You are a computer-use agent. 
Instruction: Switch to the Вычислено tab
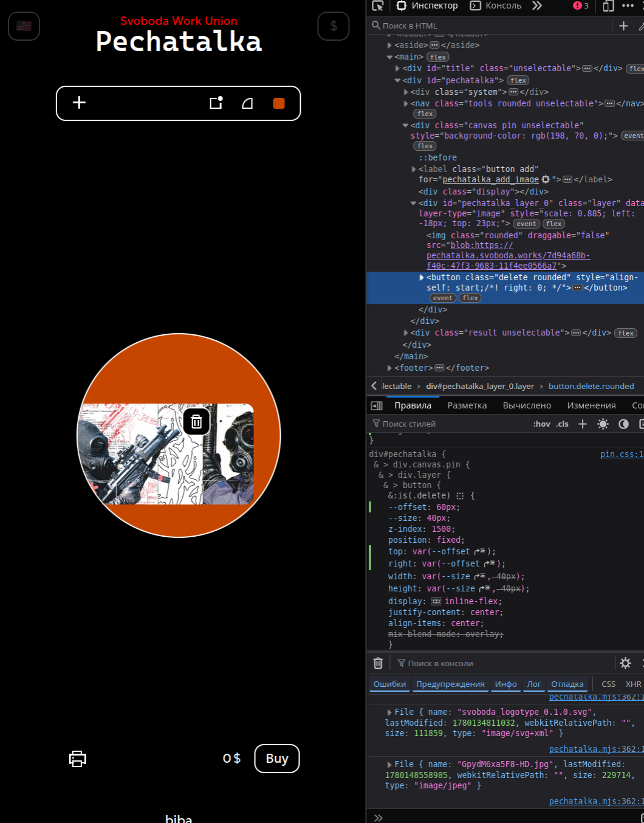coord(527,405)
